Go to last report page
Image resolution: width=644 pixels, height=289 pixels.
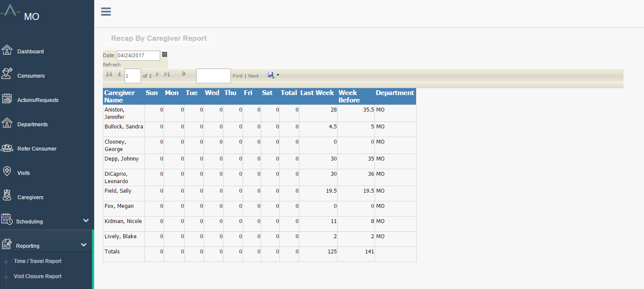point(167,74)
